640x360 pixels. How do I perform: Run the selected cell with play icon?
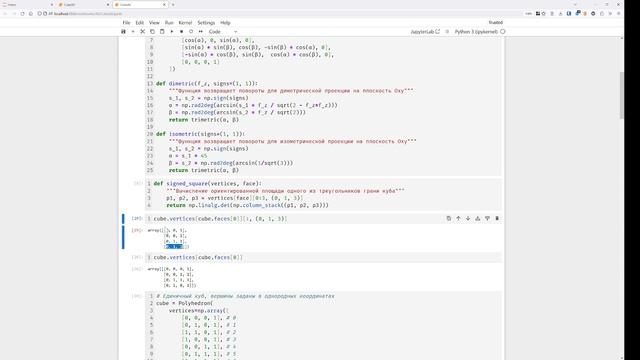click(172, 31)
